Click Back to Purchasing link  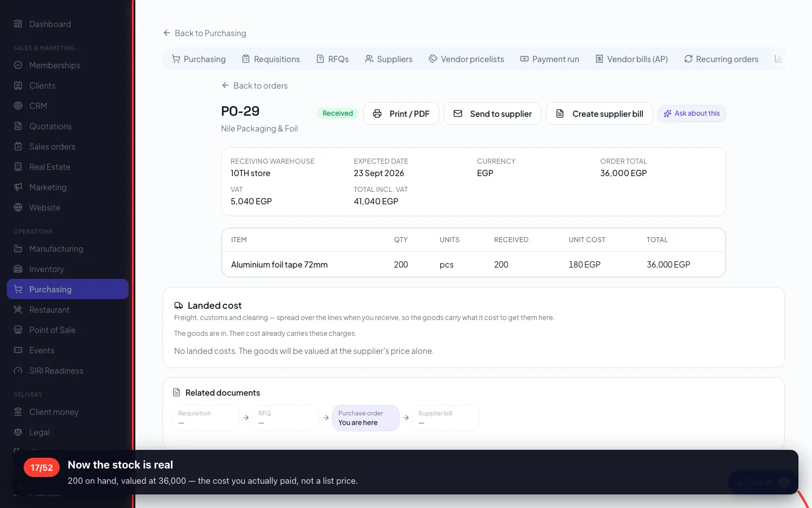205,33
